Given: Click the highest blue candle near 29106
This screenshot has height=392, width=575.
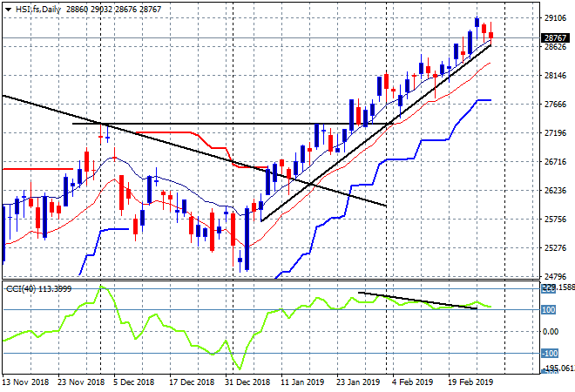Looking at the screenshot, I should click(x=477, y=23).
